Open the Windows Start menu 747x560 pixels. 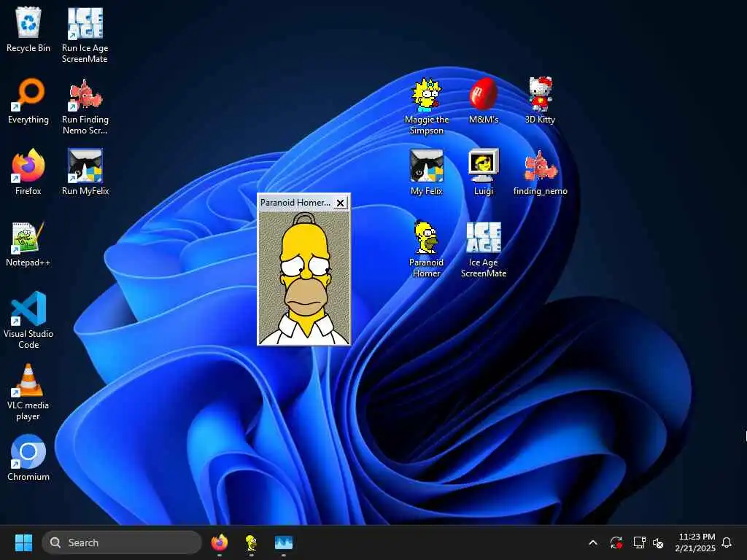23,542
